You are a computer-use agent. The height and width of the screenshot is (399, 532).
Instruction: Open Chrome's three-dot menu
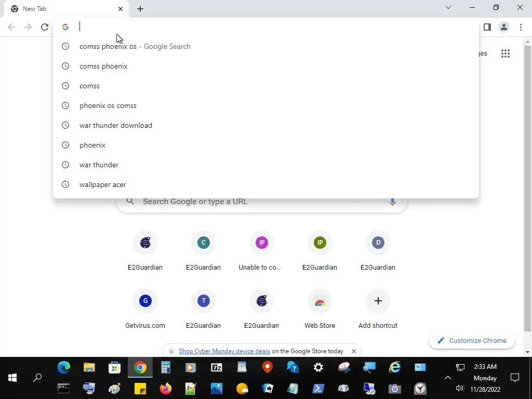[521, 27]
